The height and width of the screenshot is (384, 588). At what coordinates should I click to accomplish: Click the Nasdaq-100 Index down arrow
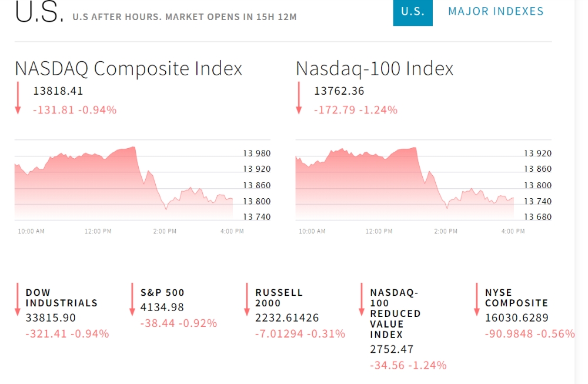click(x=299, y=98)
